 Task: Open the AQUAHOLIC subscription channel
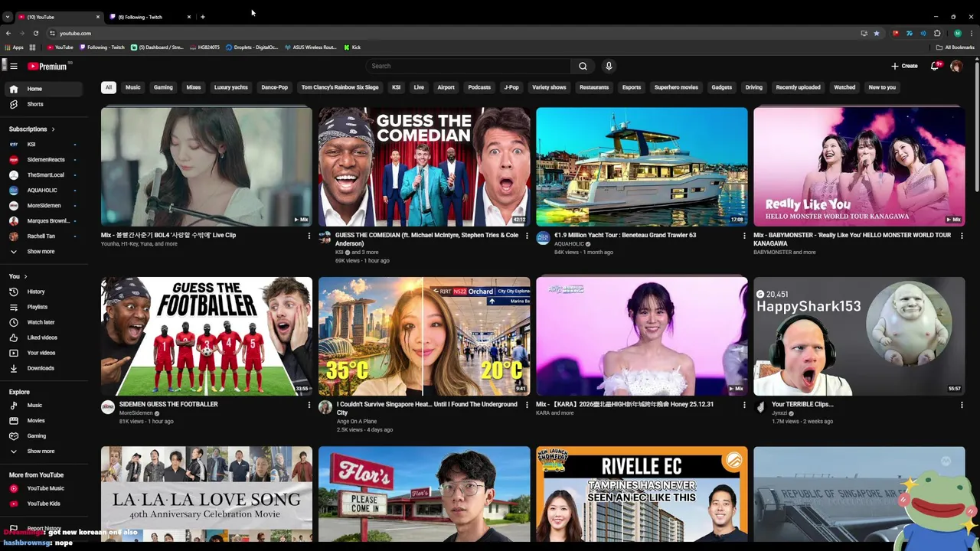pos(43,191)
